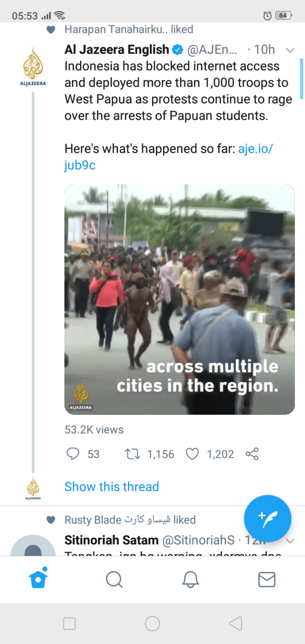Play the West Papua protest video
The image size is (305, 644).
point(179,299)
